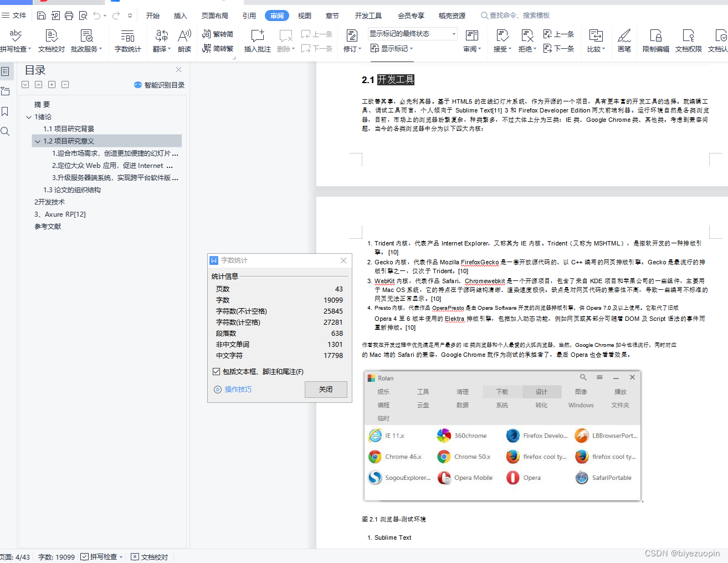Click the 接受 accept changes icon
Screen dimensions: 728x563
coord(503,36)
